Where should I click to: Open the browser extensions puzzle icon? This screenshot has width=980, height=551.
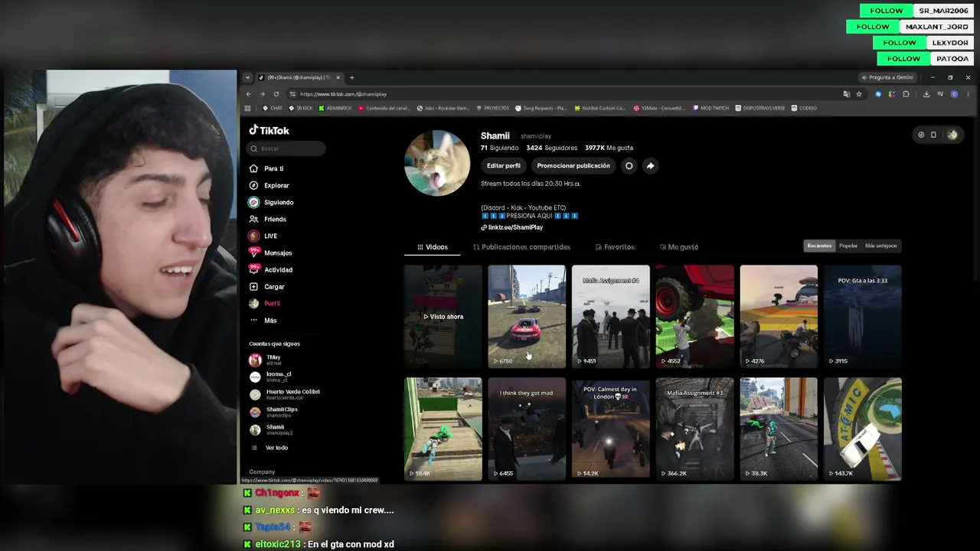(906, 94)
